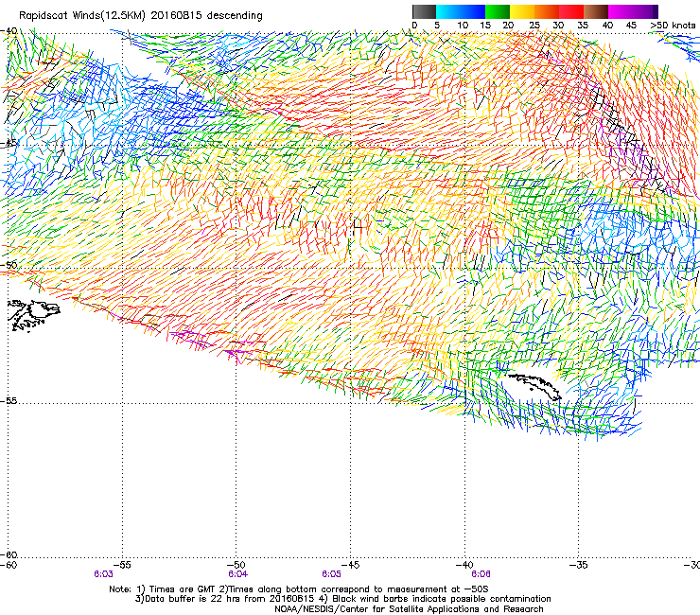
Task: Select the gray 0-5 knots legend color
Action: pos(424,11)
